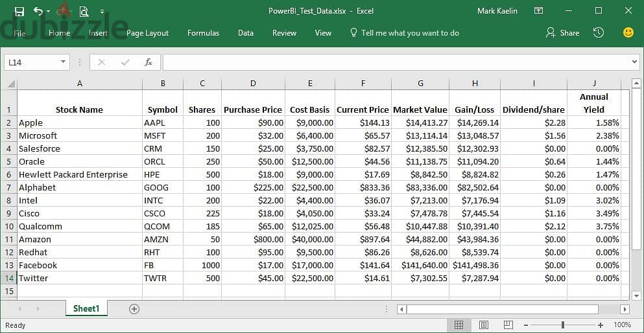
Task: Open Ribbon Display Options
Action: 538,10
